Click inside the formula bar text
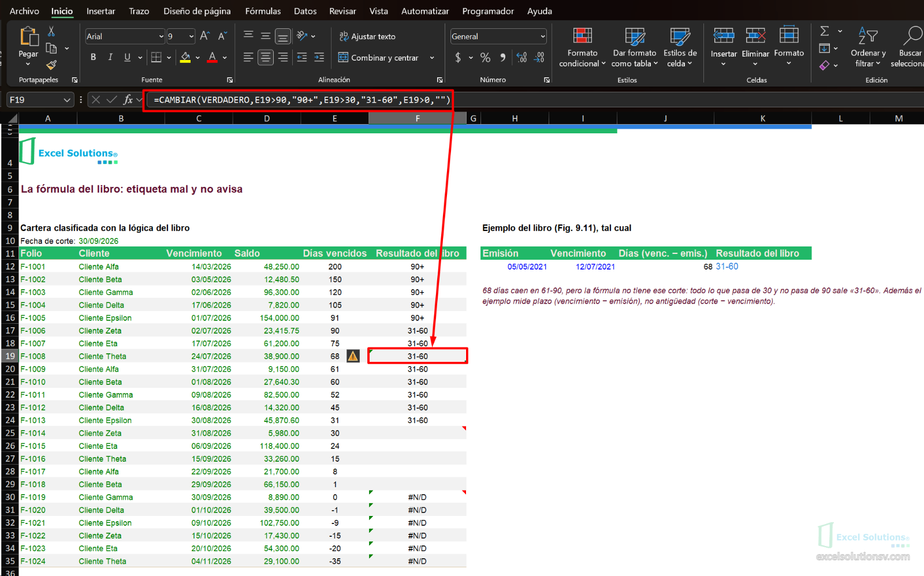The height and width of the screenshot is (576, 924). [x=302, y=100]
